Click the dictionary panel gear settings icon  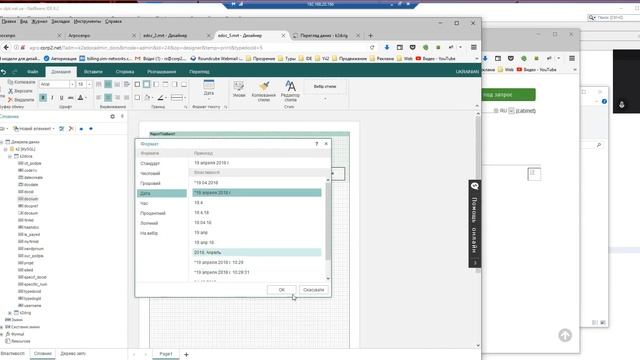(x=113, y=117)
